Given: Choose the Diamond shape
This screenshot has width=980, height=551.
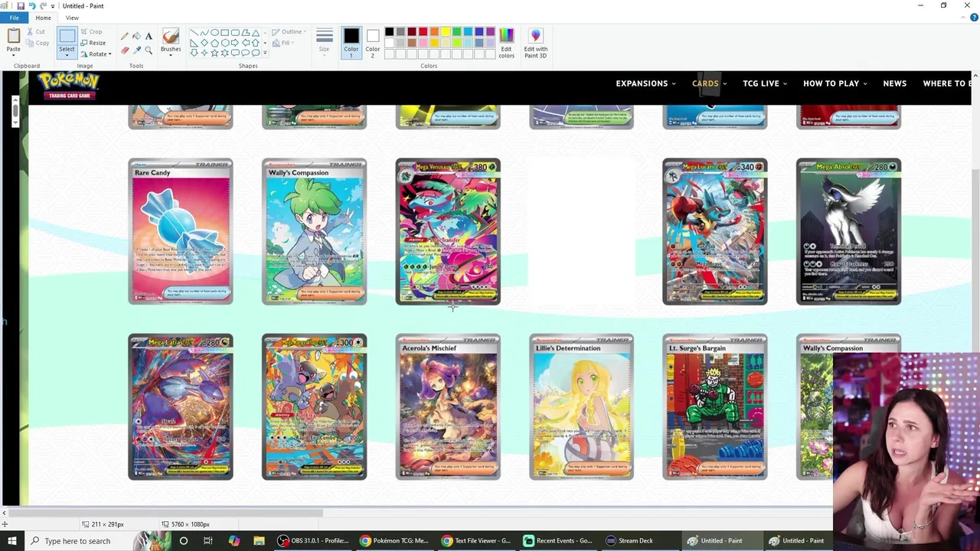Looking at the screenshot, I should coord(204,43).
